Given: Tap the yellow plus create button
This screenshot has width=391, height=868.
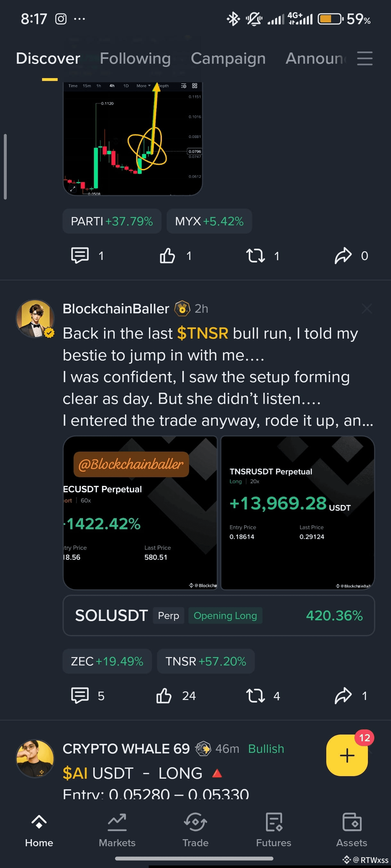Looking at the screenshot, I should coord(347,755).
